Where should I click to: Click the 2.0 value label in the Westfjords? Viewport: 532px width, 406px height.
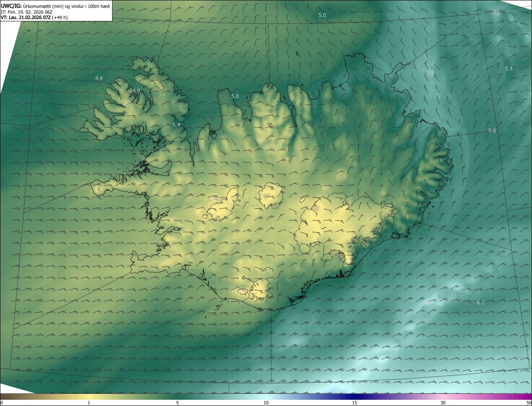coord(127,103)
